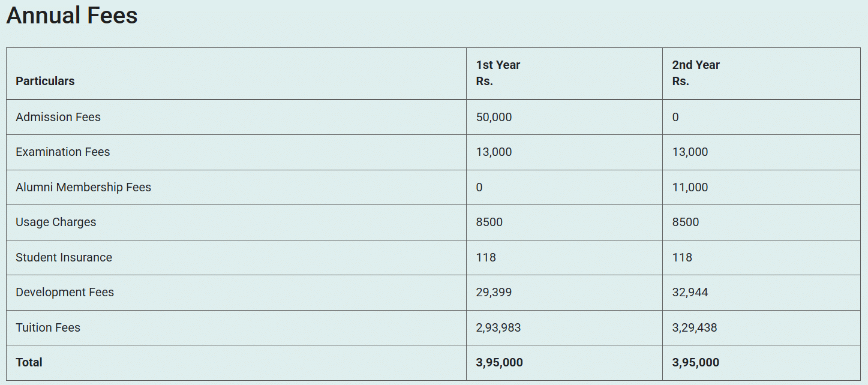The image size is (868, 385).
Task: Click the 1st Year Total 3,95,000
Action: (x=499, y=362)
